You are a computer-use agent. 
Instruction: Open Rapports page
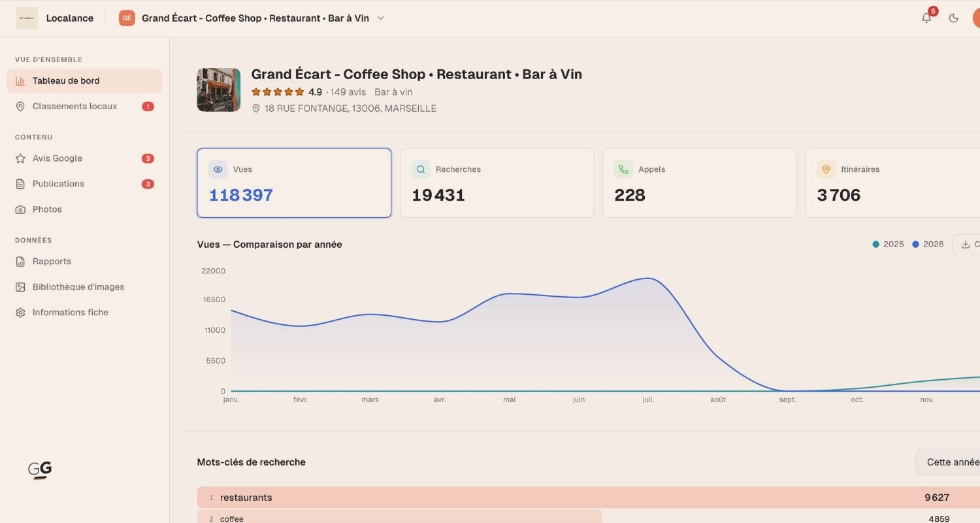pyautogui.click(x=84, y=261)
